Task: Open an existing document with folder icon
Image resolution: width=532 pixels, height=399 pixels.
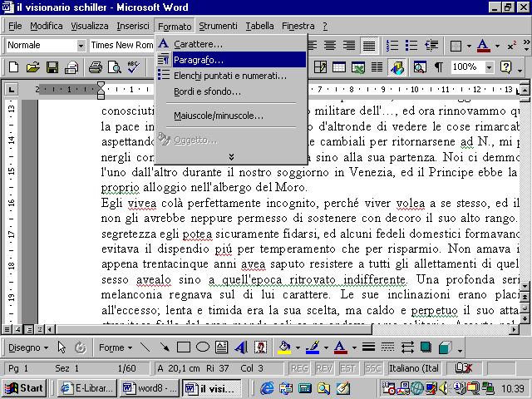Action: click(x=33, y=67)
